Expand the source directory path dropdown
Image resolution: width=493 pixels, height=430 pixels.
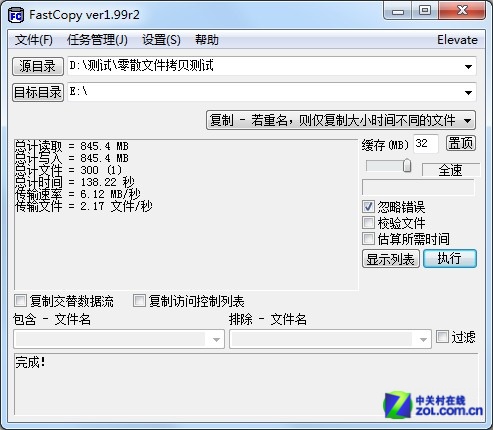[x=468, y=66]
